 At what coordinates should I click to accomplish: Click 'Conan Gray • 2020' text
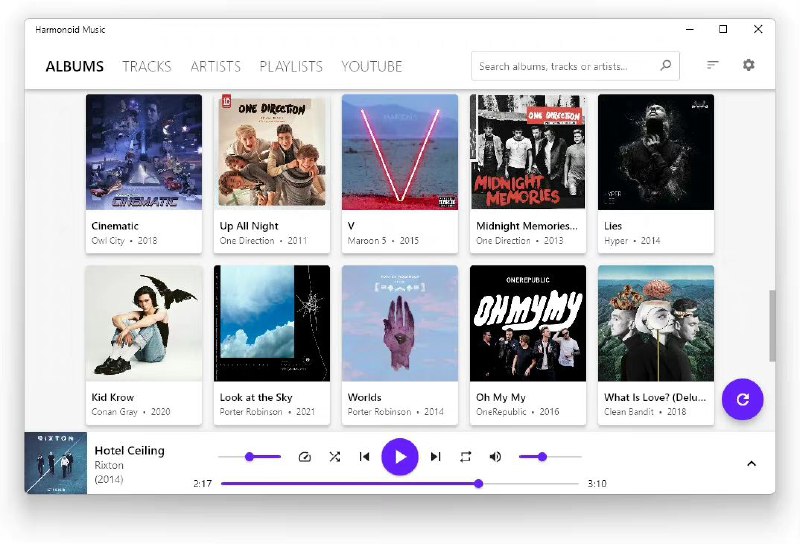(131, 412)
